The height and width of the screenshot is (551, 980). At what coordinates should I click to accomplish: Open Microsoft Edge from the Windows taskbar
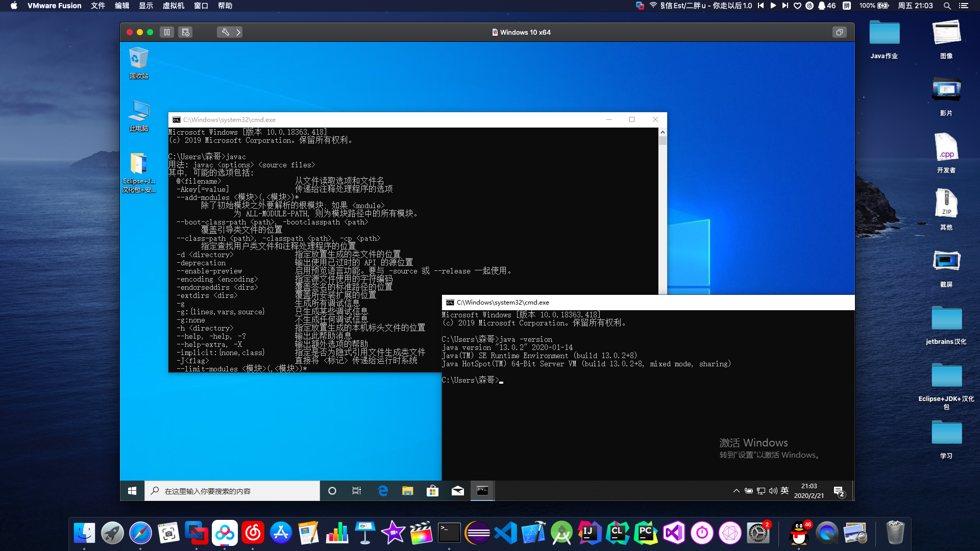(383, 491)
